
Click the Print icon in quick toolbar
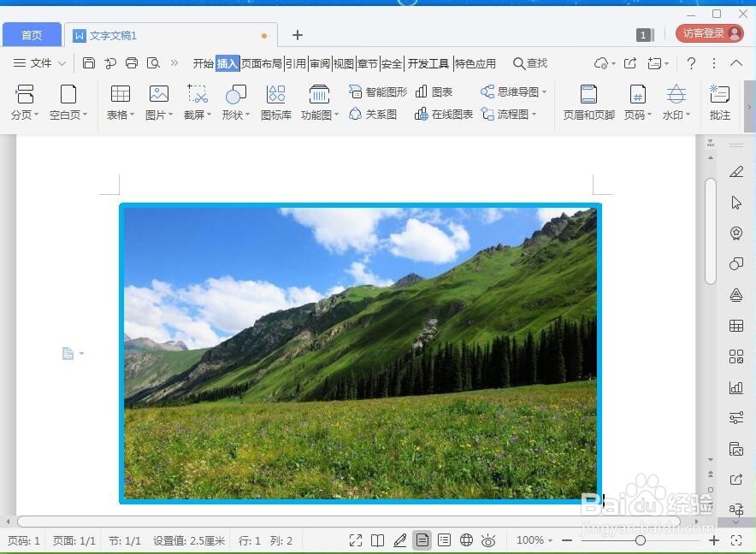point(132,62)
